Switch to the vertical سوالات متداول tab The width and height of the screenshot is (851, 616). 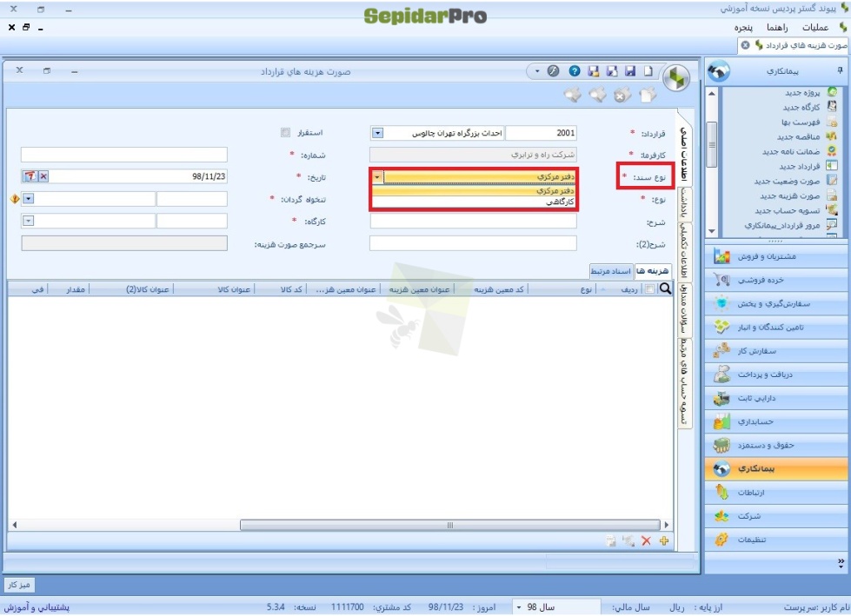click(685, 308)
